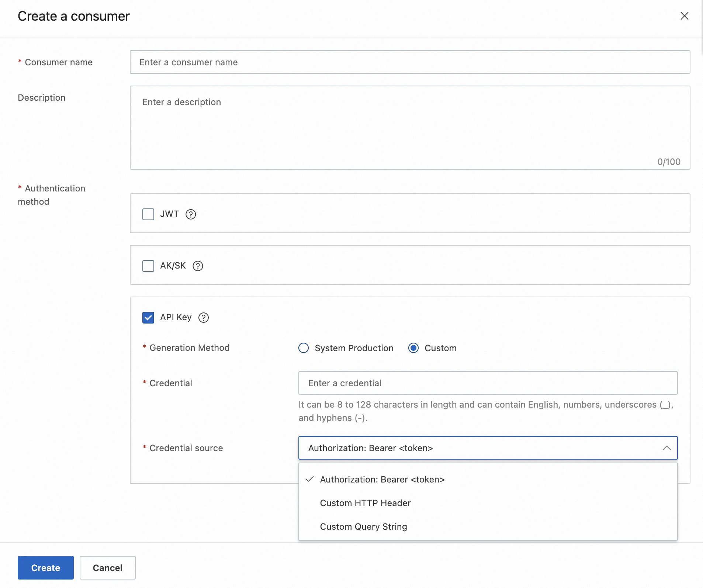This screenshot has width=703, height=588.
Task: Choose the Custom generation method
Action: coord(413,348)
